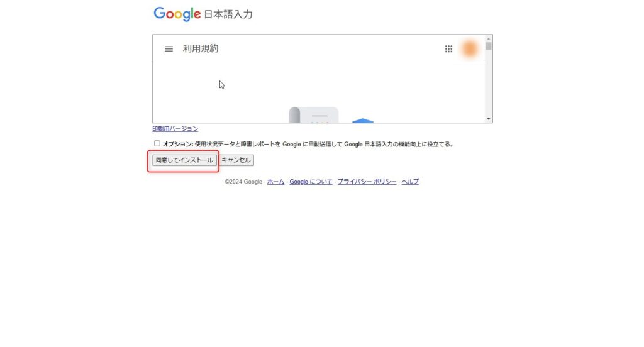644x347 pixels.
Task: Click the terms frame scrollbar up arrow
Action: click(x=488, y=38)
